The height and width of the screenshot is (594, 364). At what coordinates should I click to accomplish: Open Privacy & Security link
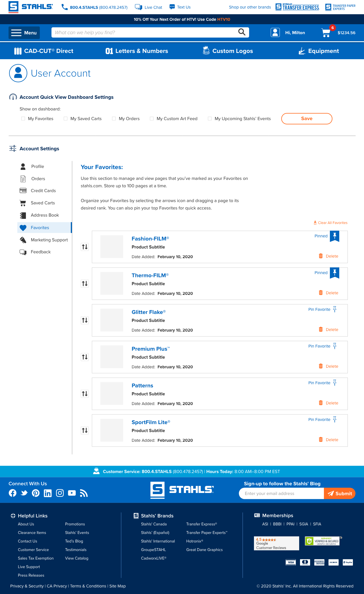(27, 586)
